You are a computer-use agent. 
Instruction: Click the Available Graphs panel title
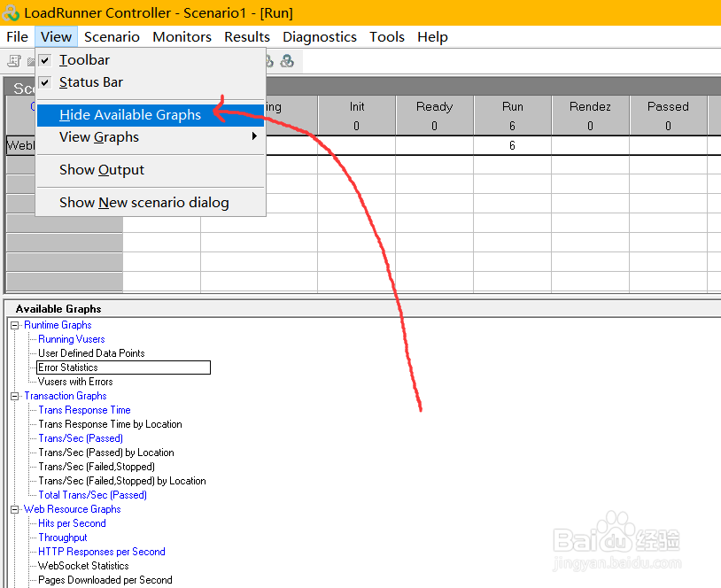(x=58, y=309)
